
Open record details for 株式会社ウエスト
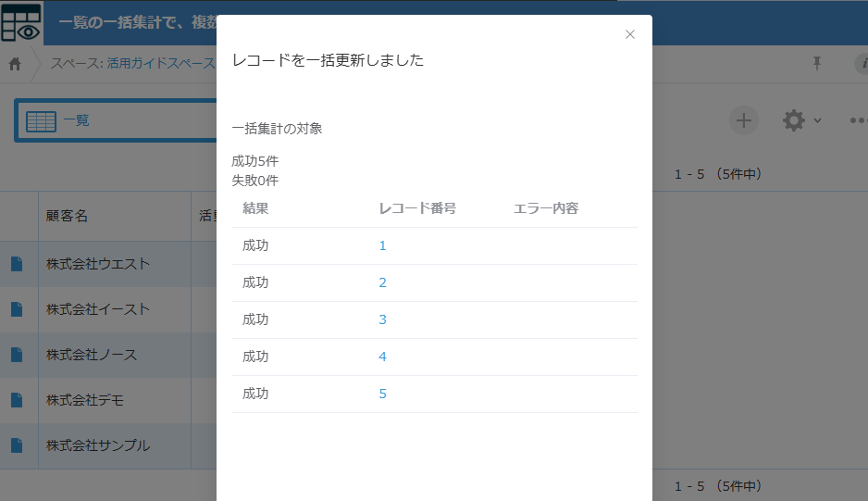pos(17,264)
